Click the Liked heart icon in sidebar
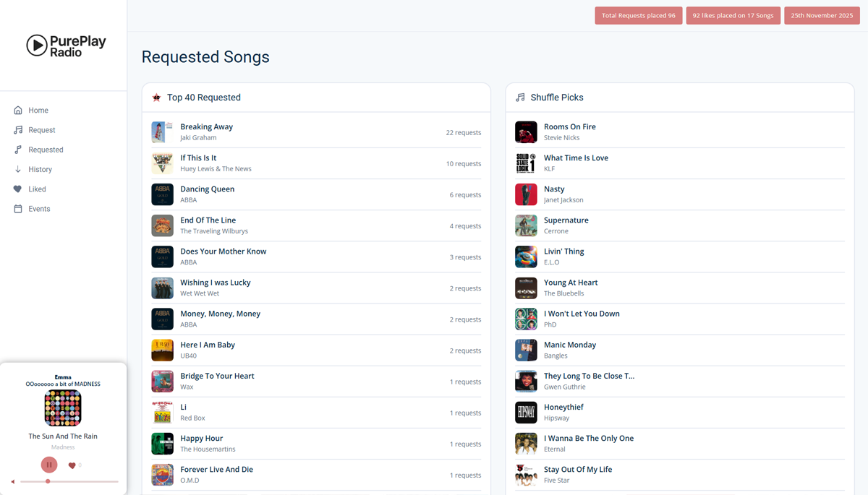Screen dimensions: 868x495 click(18, 189)
